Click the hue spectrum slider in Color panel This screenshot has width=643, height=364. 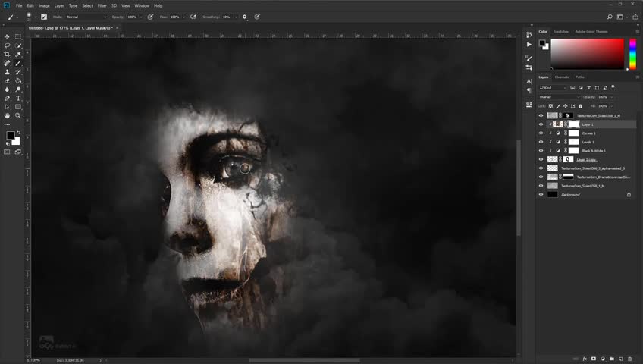coord(632,53)
